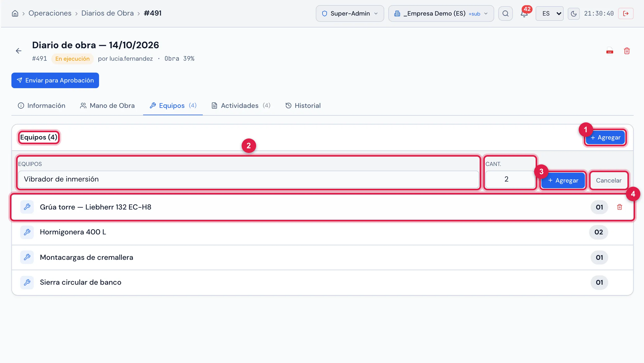Click the Obra 39% progress text
This screenshot has height=363, width=644.
[x=179, y=59]
